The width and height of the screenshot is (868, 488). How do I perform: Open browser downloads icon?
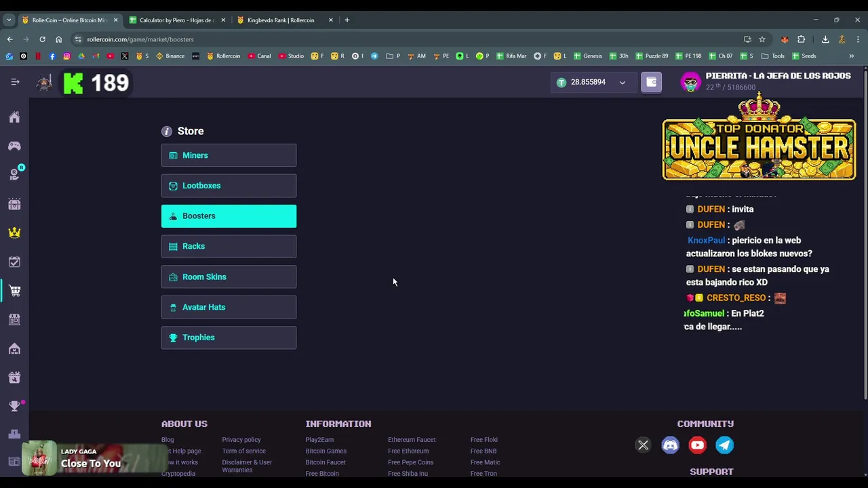pyautogui.click(x=825, y=39)
